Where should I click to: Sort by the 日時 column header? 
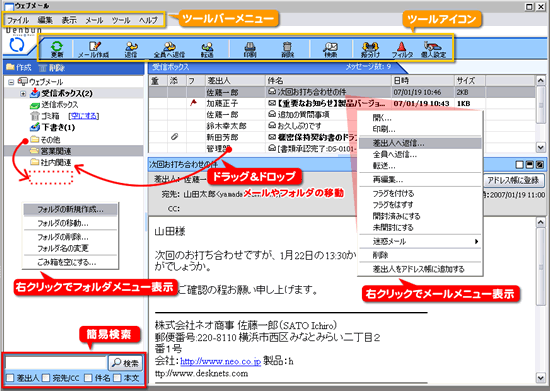coord(423,81)
